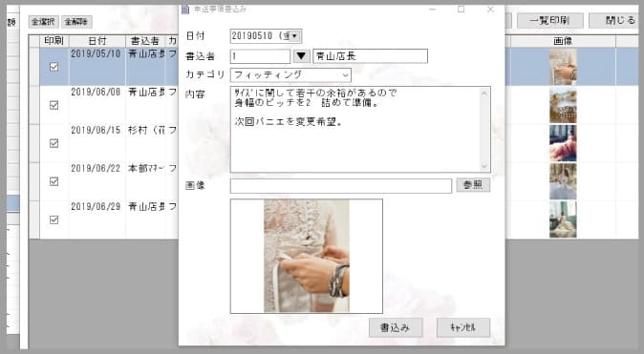Toggle print checkbox for 2019/06/15 row
This screenshot has width=644, height=354.
pos(54,143)
